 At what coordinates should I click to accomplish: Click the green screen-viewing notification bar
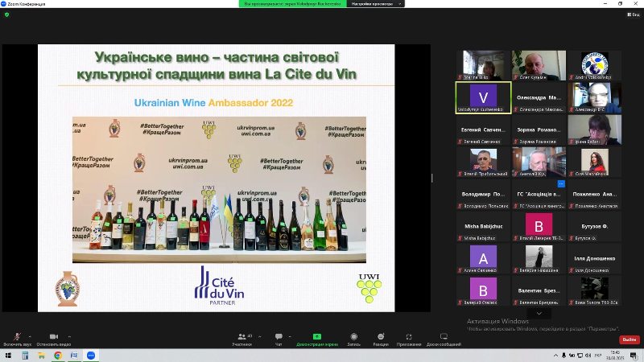point(293,4)
